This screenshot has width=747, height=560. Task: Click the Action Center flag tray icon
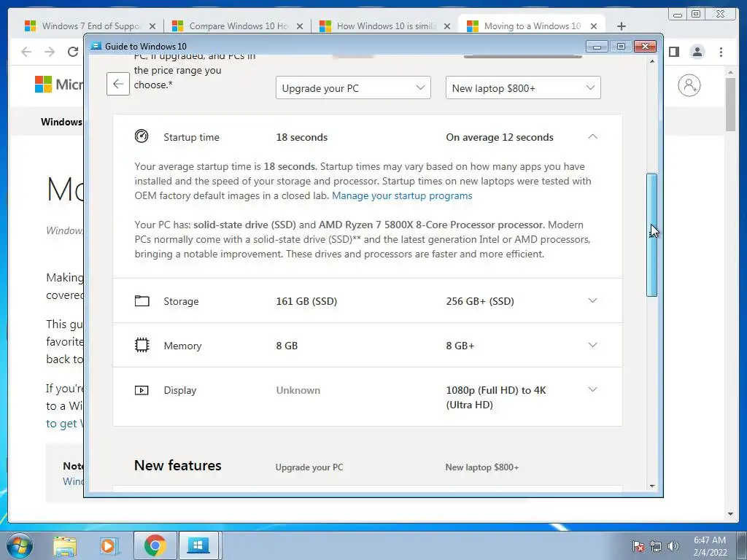(x=638, y=546)
